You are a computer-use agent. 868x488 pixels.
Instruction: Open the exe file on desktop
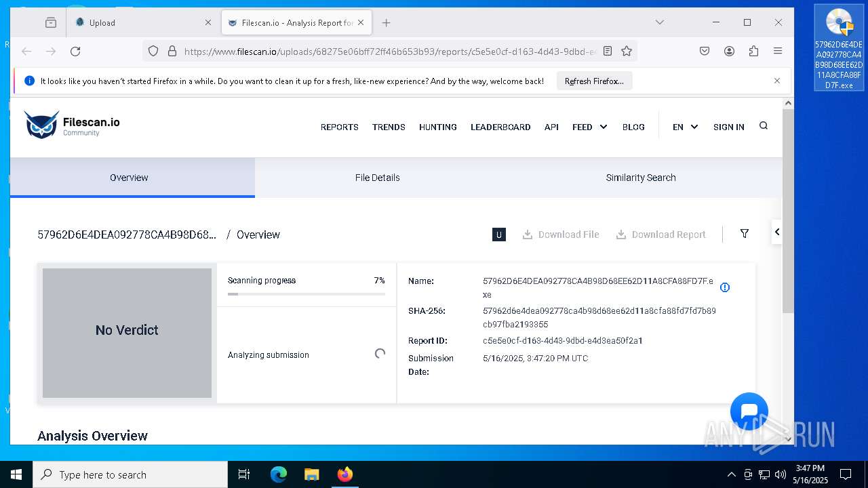coord(839,47)
